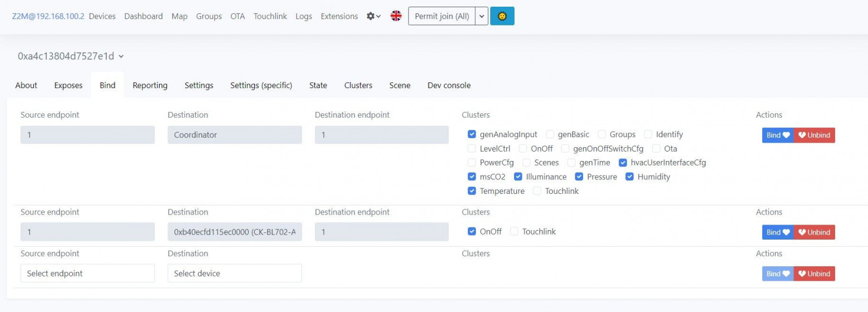Switch to the Reporting tab
Screen dimensions: 868x312
(x=150, y=85)
